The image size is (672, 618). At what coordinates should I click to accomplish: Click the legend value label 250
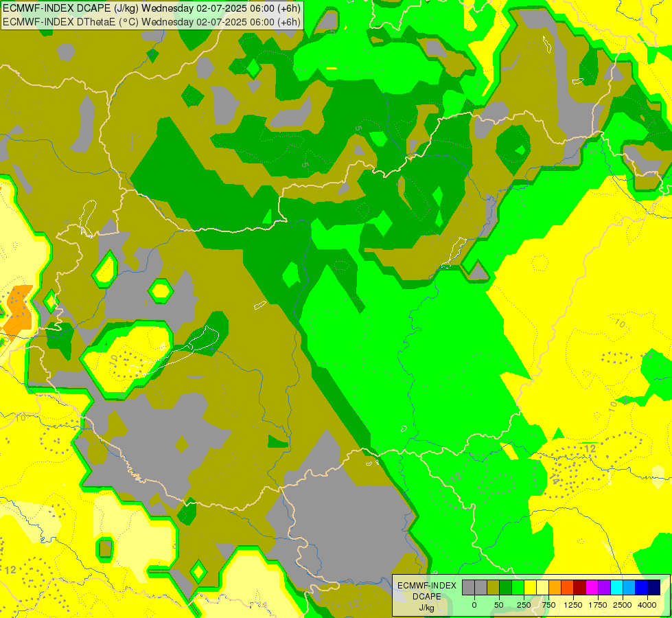(524, 605)
